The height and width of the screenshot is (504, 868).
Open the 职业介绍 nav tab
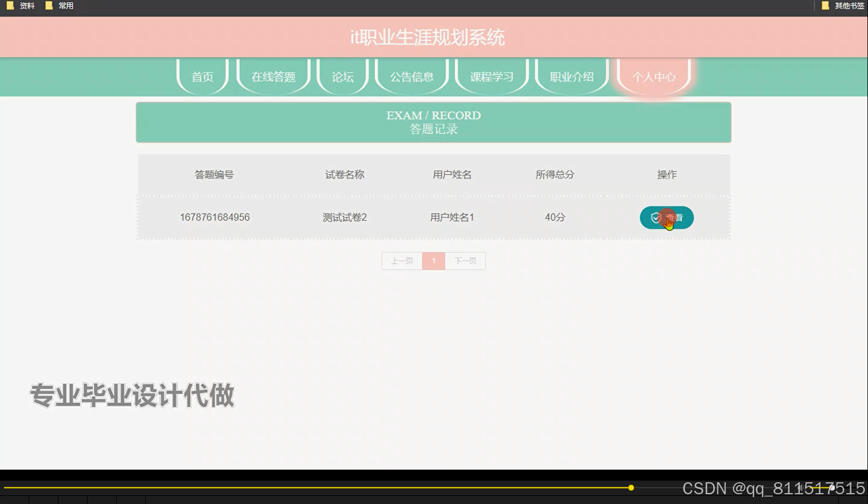coord(572,77)
